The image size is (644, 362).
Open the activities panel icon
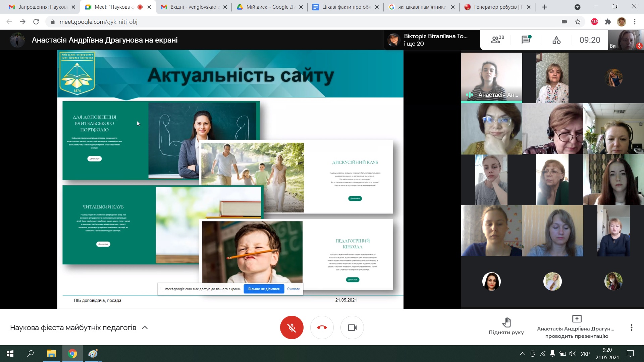[557, 40]
